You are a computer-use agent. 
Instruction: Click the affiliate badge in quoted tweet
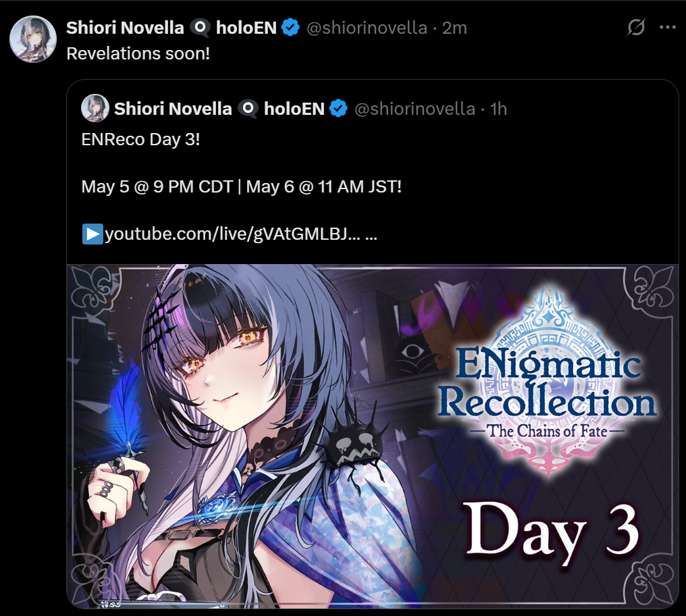tap(248, 109)
